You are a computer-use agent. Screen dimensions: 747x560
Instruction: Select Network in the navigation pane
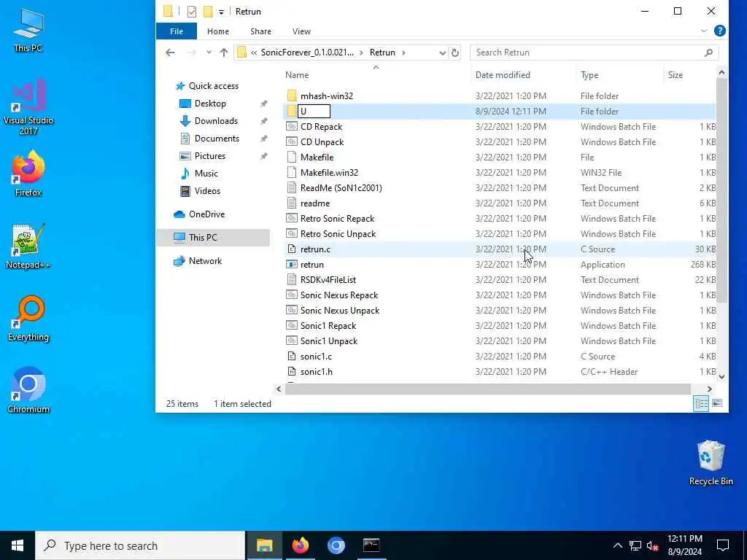tap(205, 261)
